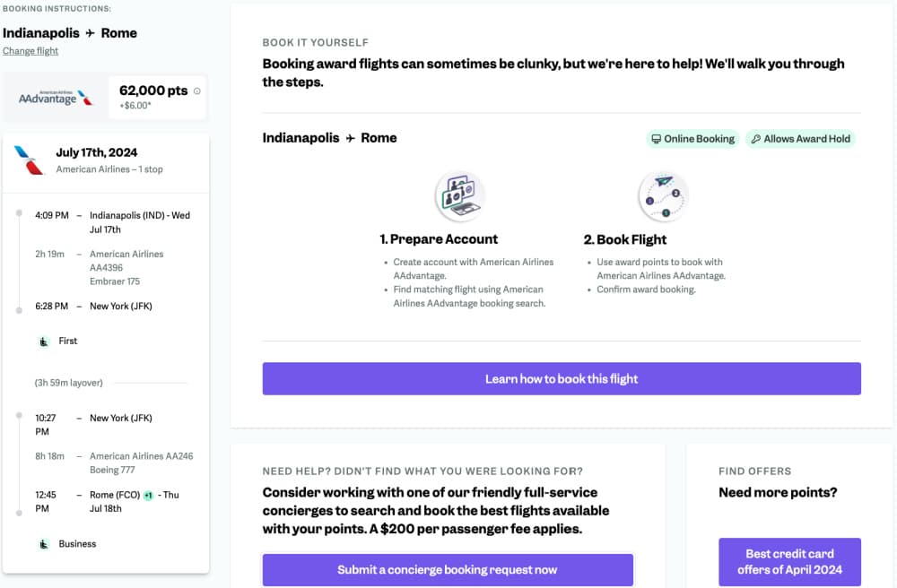
Task: Click the Prepare Account illustration icon
Action: coord(459,195)
